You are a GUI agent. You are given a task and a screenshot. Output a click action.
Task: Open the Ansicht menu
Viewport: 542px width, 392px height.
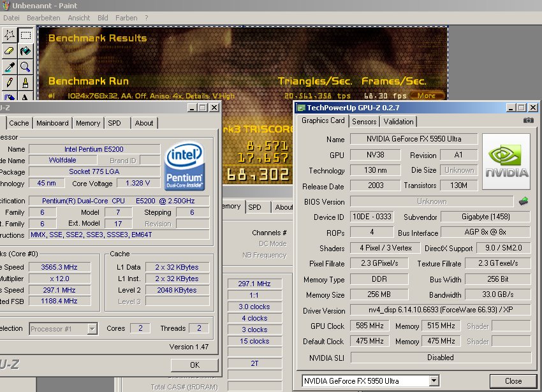pos(79,18)
